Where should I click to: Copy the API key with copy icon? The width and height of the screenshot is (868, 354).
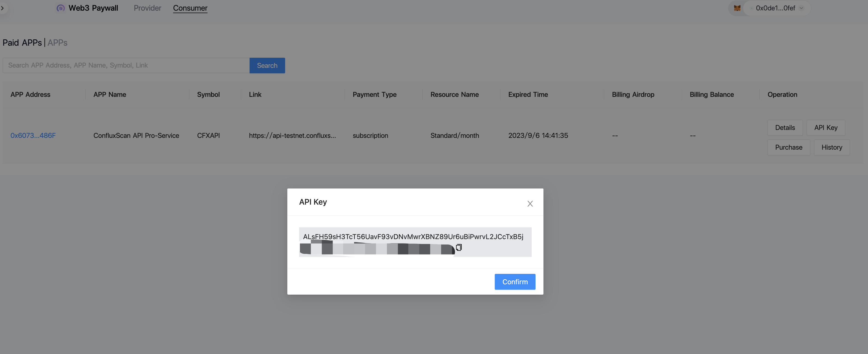coord(459,248)
